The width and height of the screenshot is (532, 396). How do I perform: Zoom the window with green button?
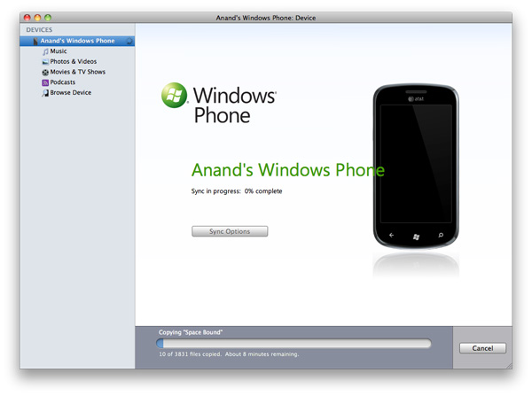click(x=48, y=18)
